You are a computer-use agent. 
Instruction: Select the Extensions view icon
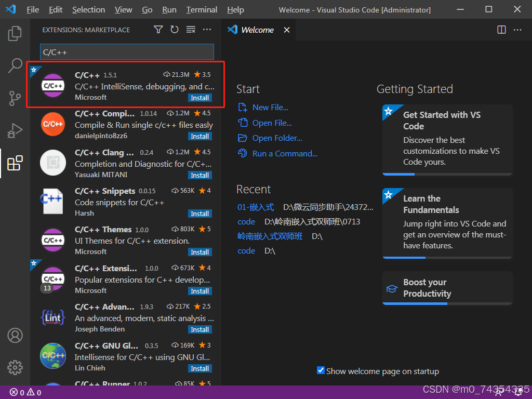pos(15,163)
